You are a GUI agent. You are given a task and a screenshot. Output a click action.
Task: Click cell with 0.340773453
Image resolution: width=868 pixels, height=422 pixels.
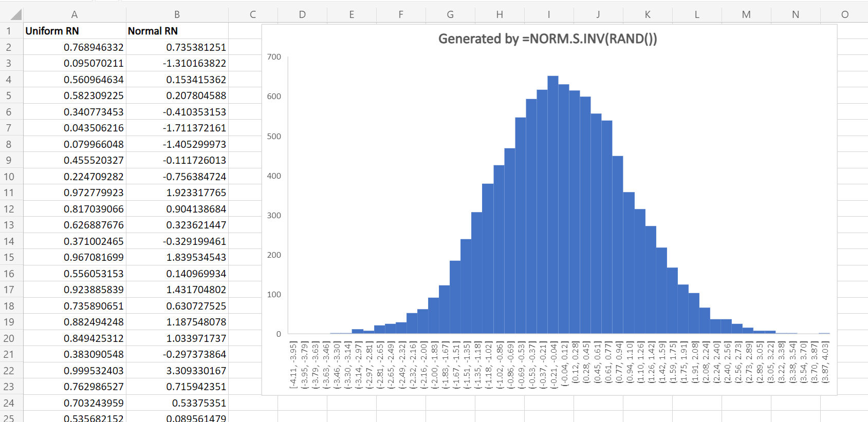[75, 112]
